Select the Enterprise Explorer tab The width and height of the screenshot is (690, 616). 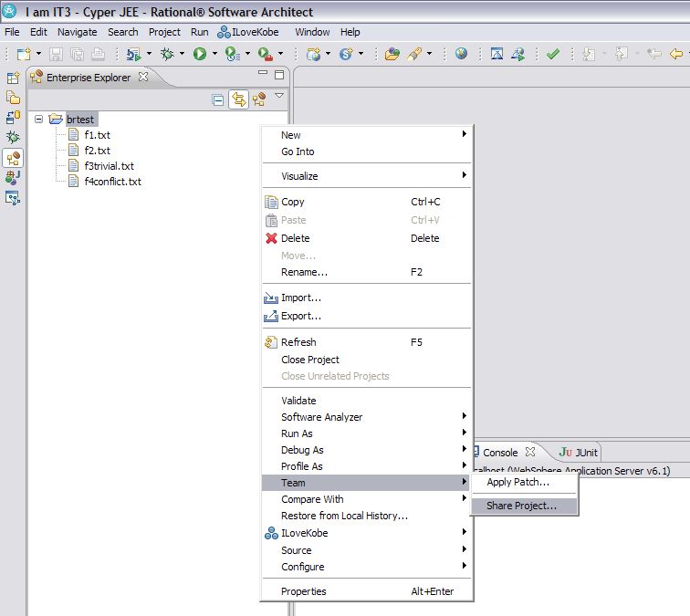[88, 78]
